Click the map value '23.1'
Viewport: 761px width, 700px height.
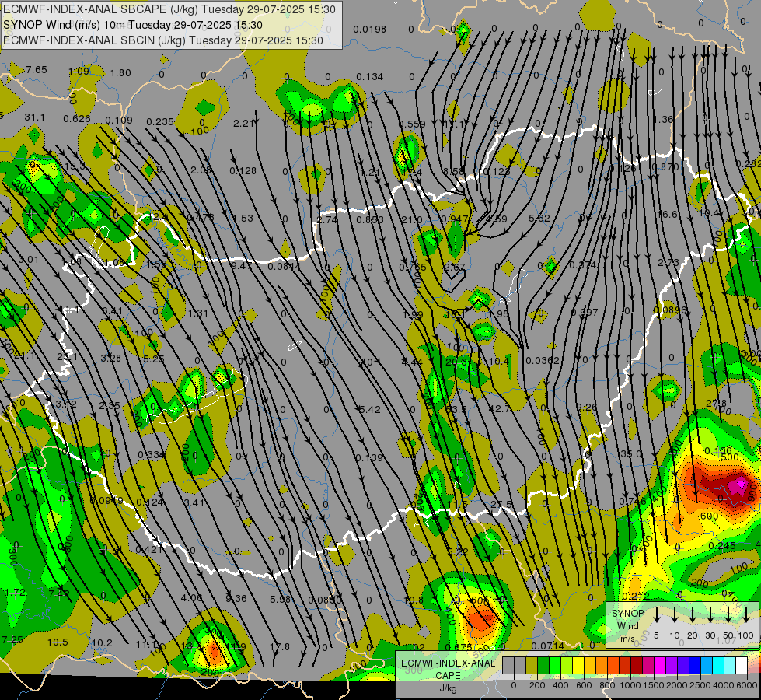(x=67, y=357)
